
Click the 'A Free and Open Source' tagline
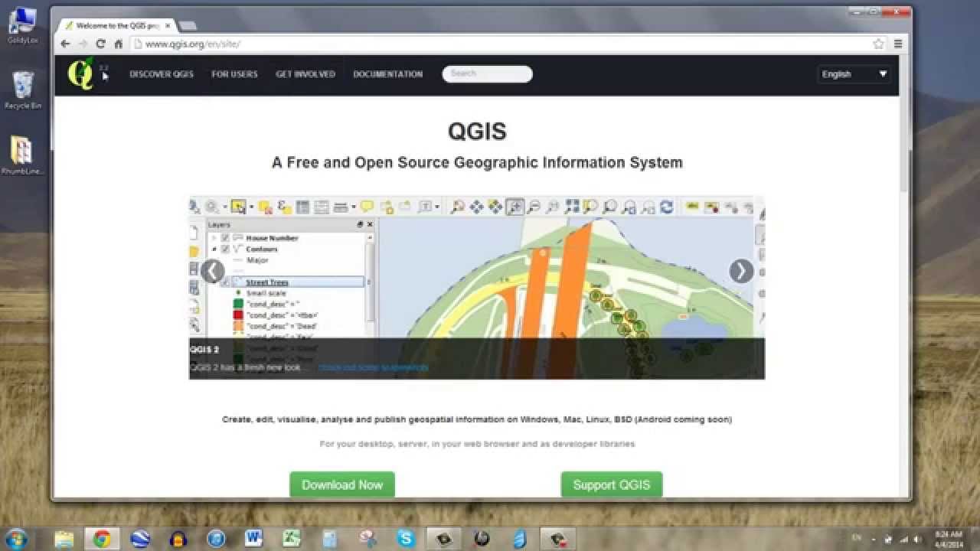(x=477, y=162)
